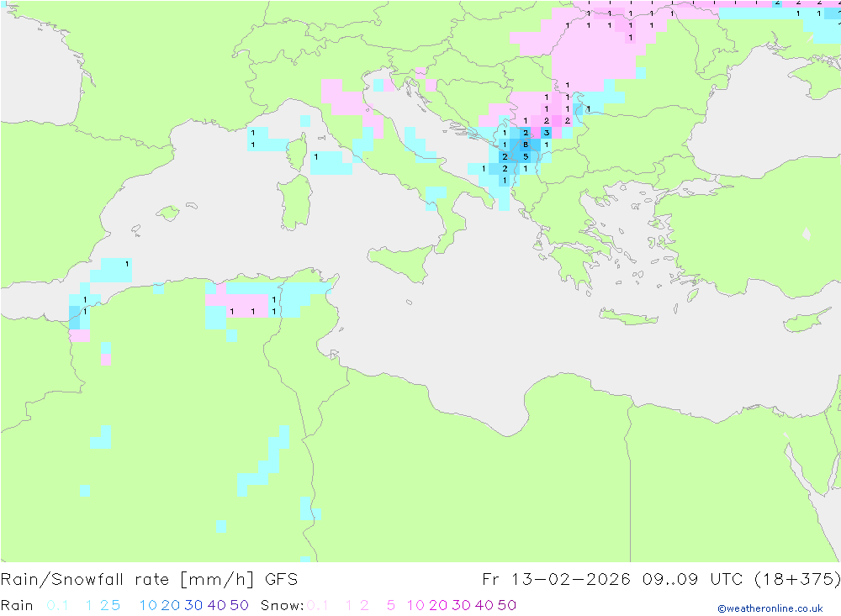841x616 pixels.
Task: Point at the island of Crete
Action: 627,318
